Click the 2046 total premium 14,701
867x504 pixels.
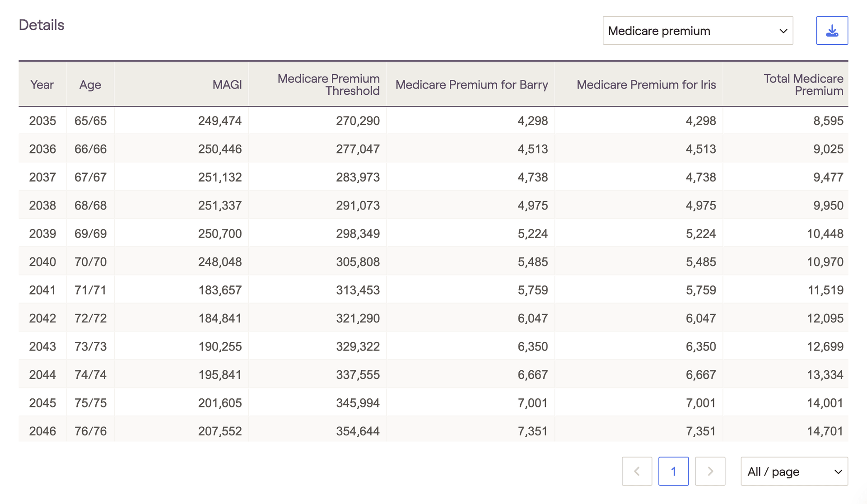pos(825,431)
